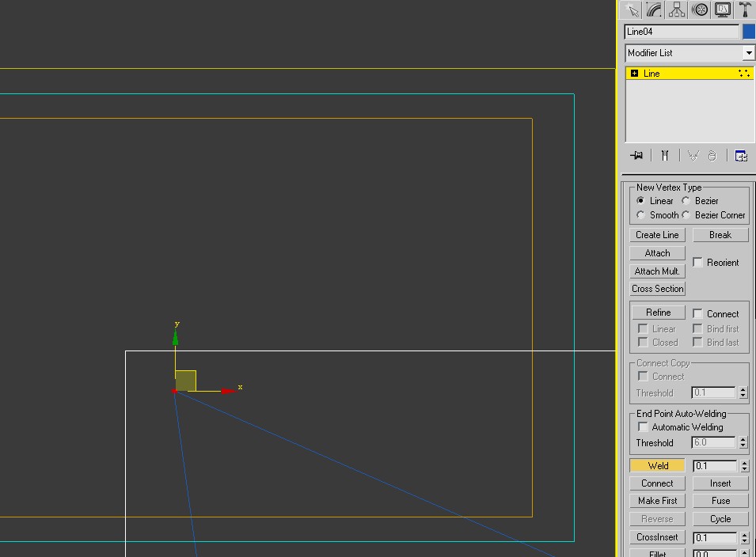This screenshot has height=557, width=756.
Task: Toggle Connect checkbox in Connect Copy group
Action: (643, 377)
